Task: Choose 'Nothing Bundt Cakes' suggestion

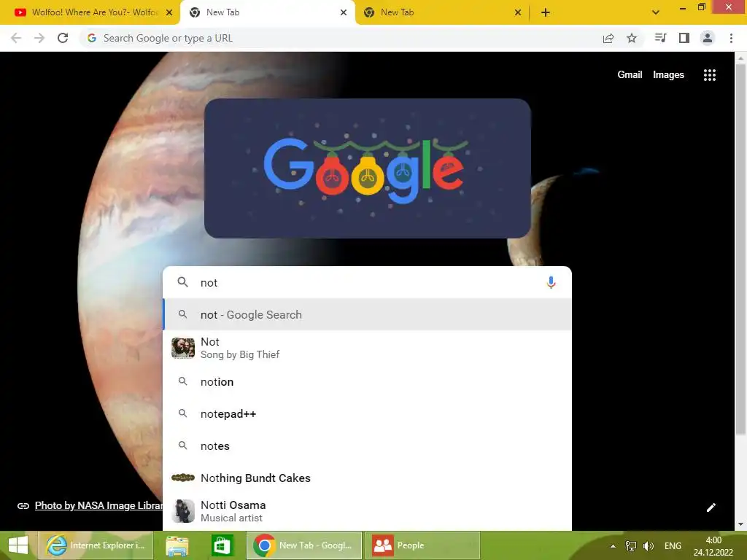Action: pyautogui.click(x=367, y=478)
